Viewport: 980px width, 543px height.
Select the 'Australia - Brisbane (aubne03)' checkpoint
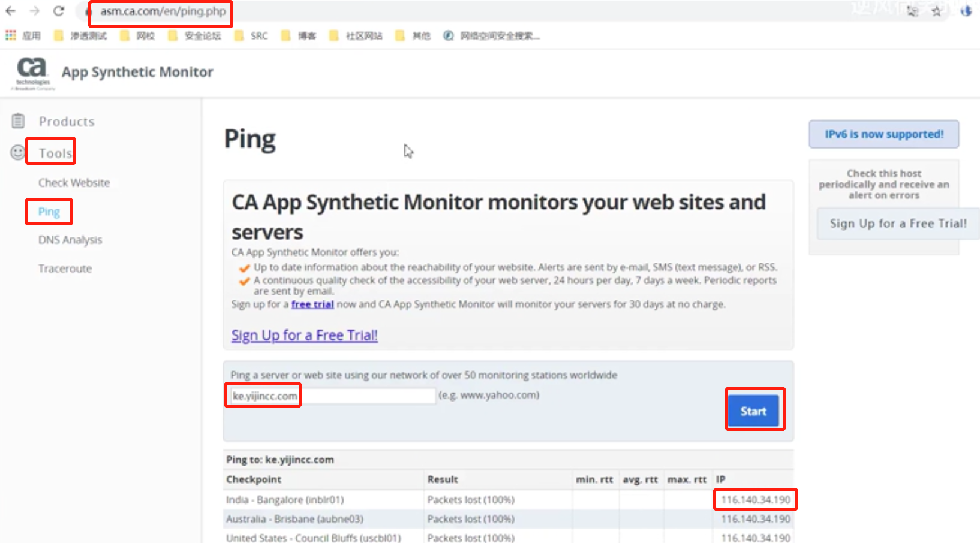pos(294,519)
